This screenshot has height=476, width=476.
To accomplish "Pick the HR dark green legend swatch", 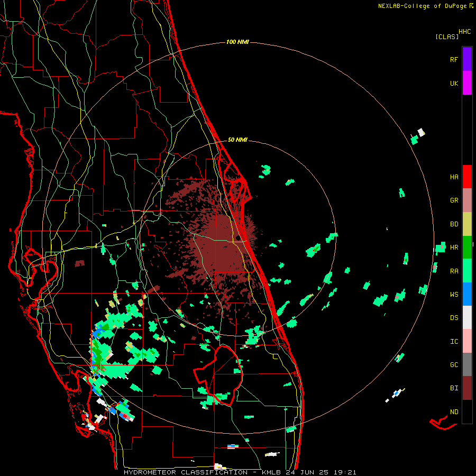I will tap(467, 248).
